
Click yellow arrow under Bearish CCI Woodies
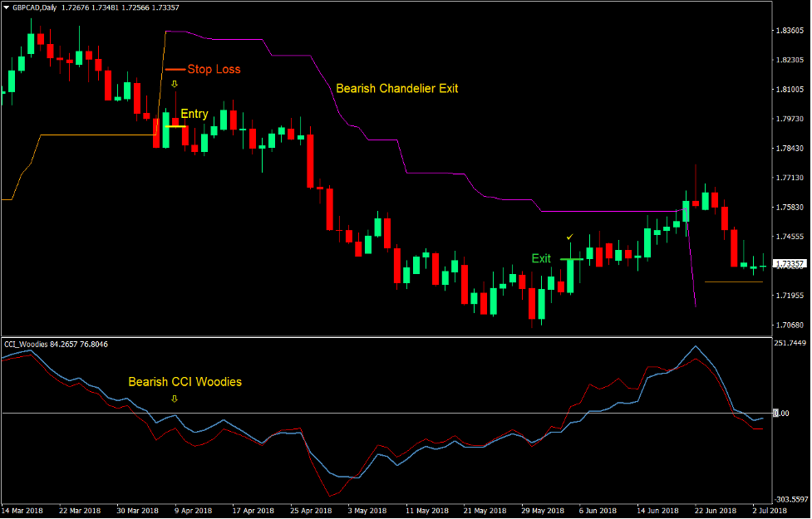[175, 400]
